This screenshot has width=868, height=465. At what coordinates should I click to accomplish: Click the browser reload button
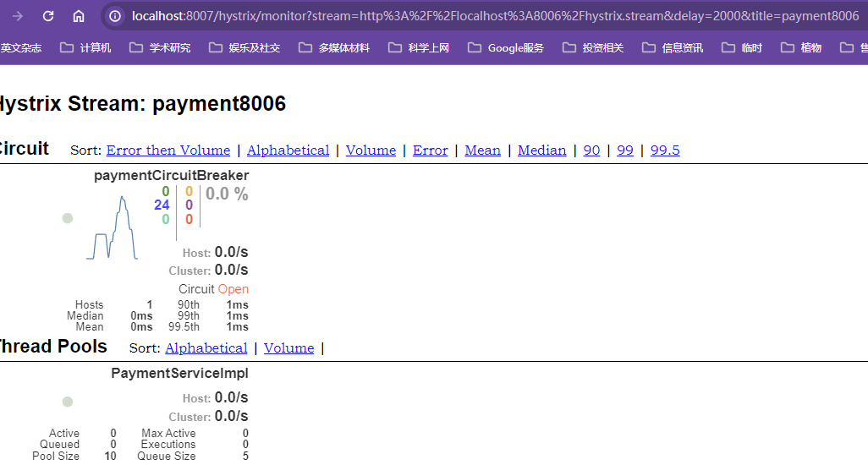point(48,16)
